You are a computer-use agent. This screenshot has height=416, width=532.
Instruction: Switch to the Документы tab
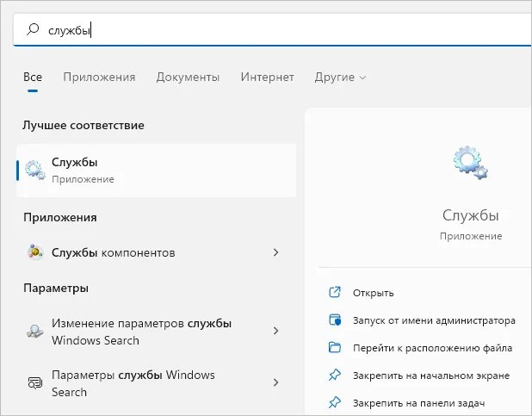tap(188, 78)
